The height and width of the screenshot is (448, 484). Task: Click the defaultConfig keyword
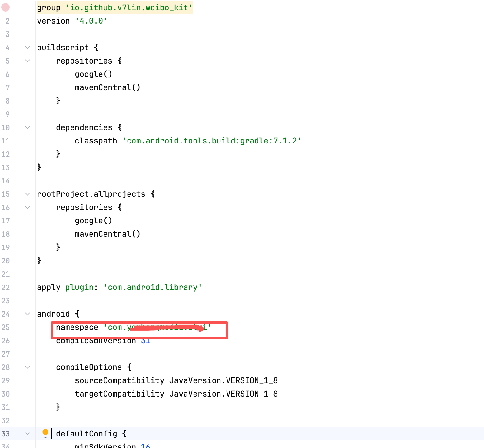(87, 434)
